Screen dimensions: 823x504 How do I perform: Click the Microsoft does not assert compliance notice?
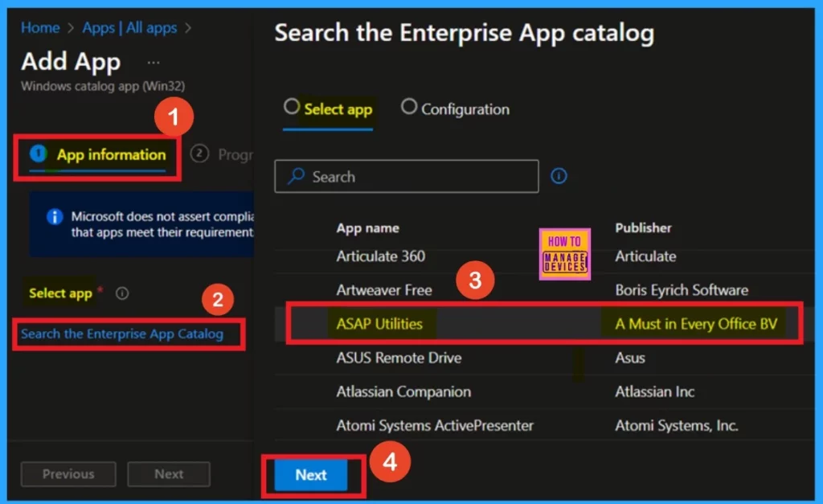click(x=141, y=224)
